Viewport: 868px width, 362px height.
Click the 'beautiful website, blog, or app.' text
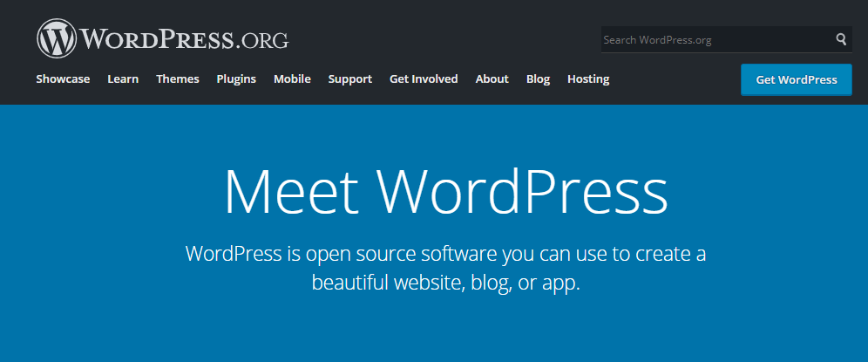click(445, 283)
